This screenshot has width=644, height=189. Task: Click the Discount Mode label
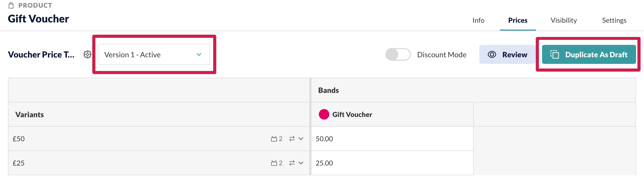[x=442, y=55]
